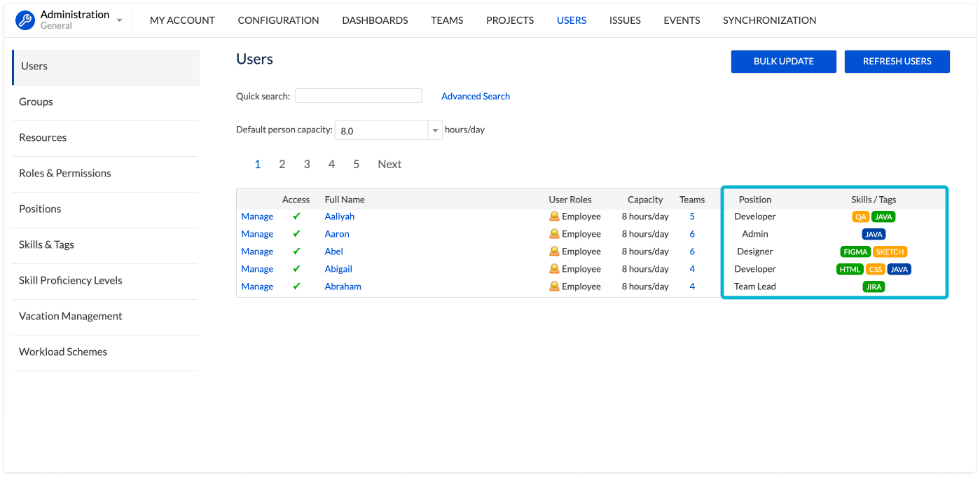
Task: Go to page 3 of users
Action: click(x=307, y=164)
